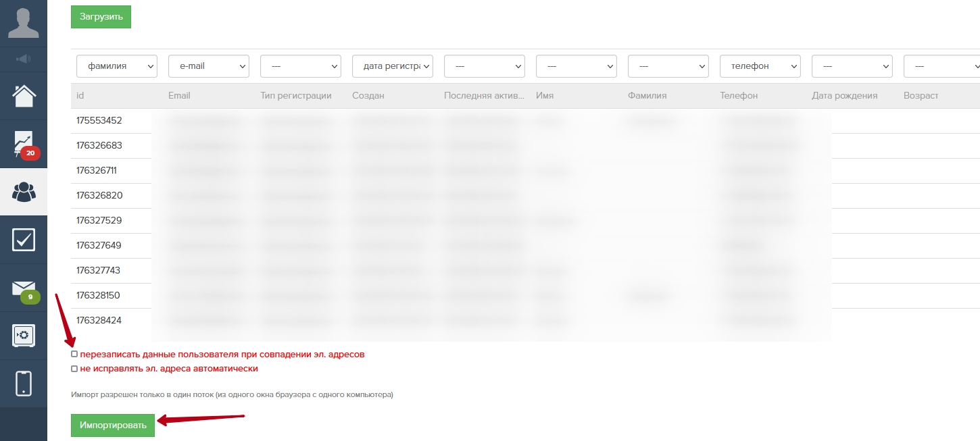Click the row with id 176328424
Image resolution: width=980 pixels, height=441 pixels.
(x=99, y=320)
